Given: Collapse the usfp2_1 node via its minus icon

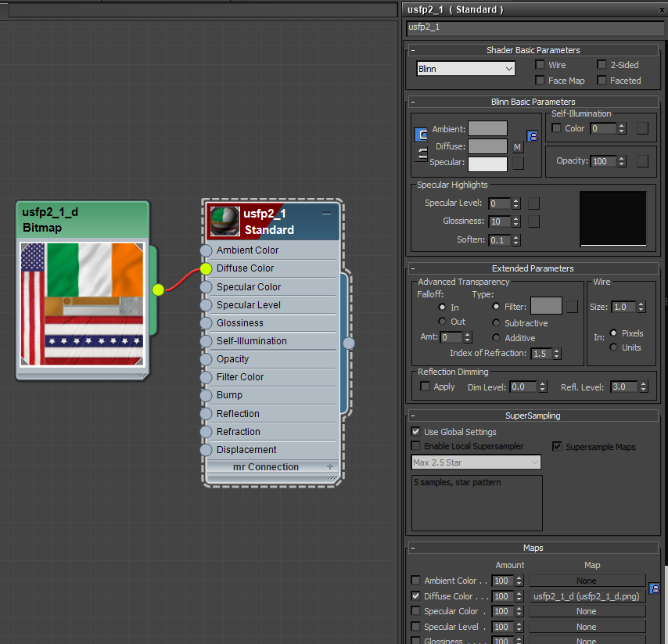Looking at the screenshot, I should click(x=327, y=211).
